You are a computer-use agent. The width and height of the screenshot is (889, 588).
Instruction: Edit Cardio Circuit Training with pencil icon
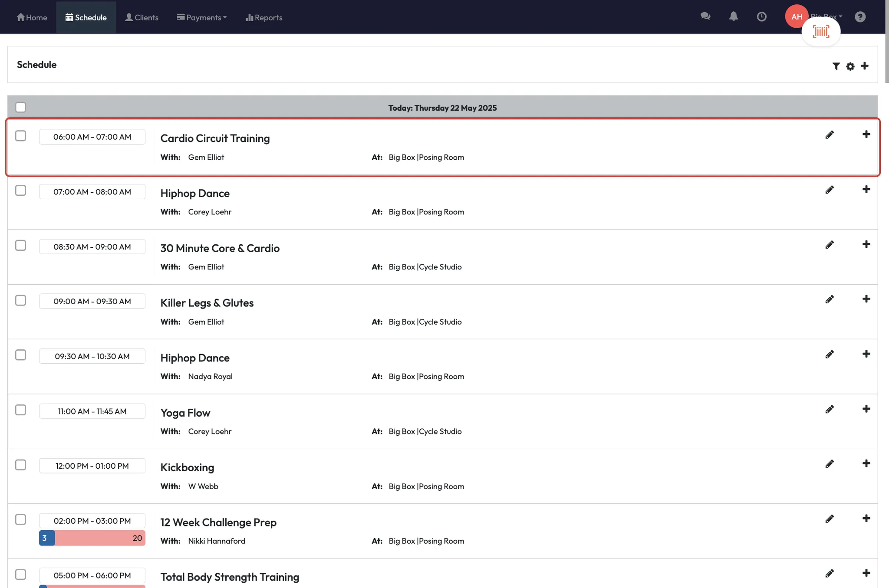829,135
